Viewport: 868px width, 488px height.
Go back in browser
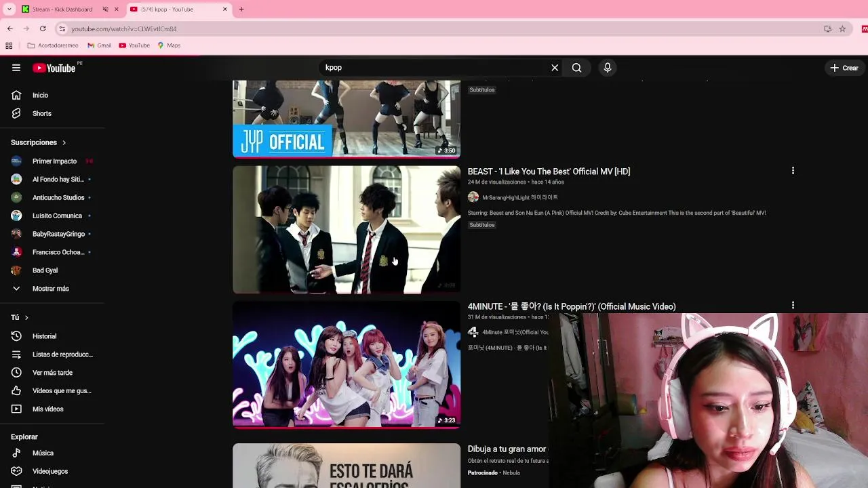pyautogui.click(x=9, y=28)
